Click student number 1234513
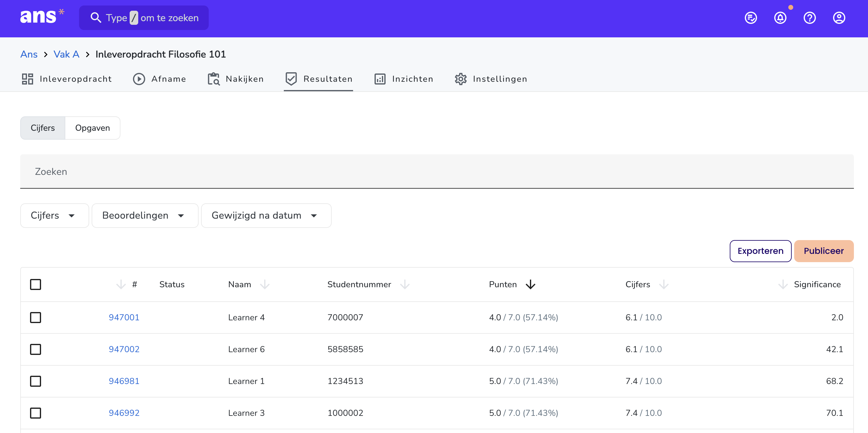 (345, 381)
